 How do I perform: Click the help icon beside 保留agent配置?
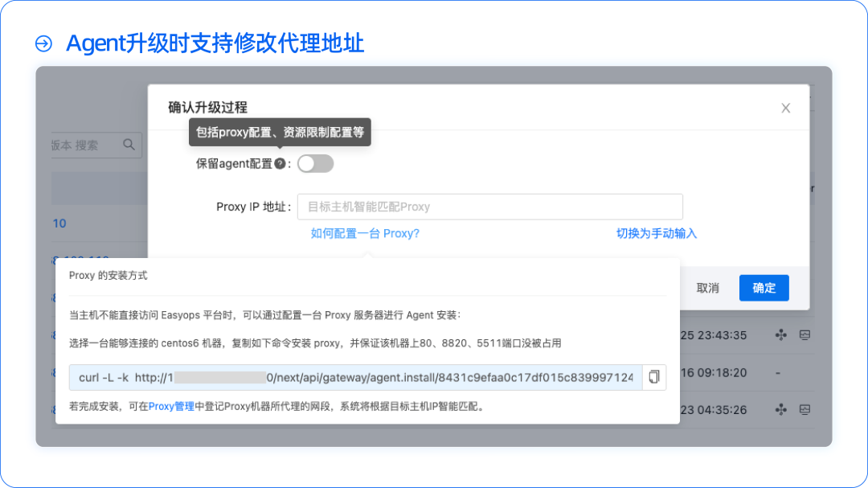click(279, 163)
